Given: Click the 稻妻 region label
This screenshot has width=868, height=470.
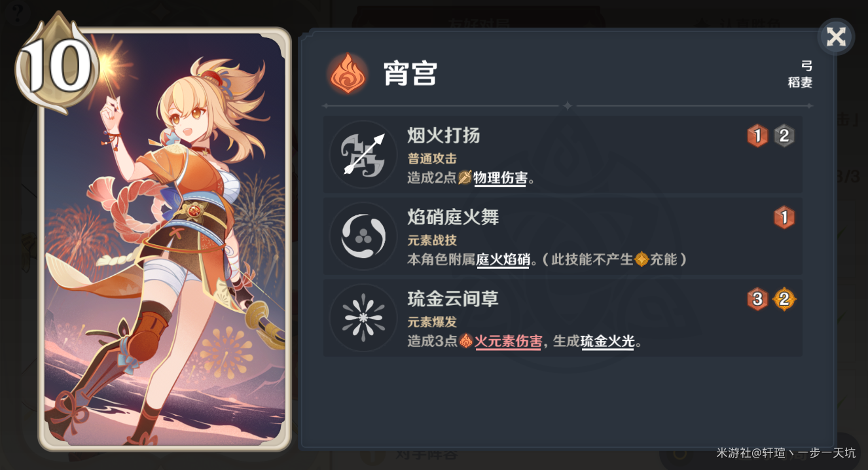Looking at the screenshot, I should pyautogui.click(x=800, y=82).
